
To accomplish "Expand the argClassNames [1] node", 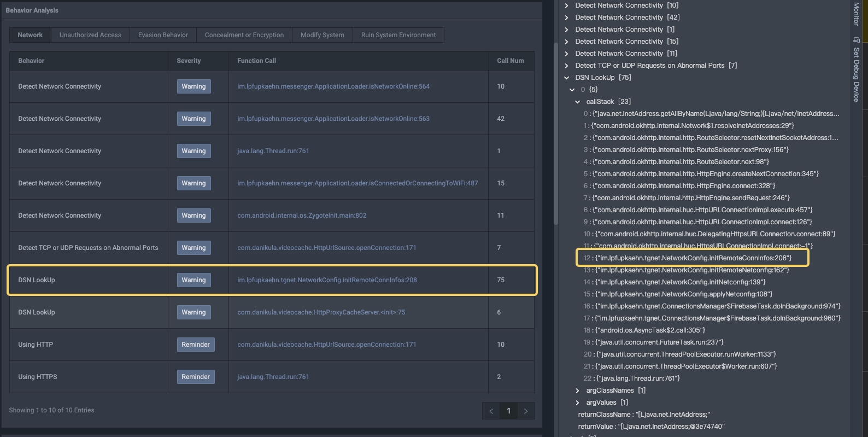I will click(577, 391).
